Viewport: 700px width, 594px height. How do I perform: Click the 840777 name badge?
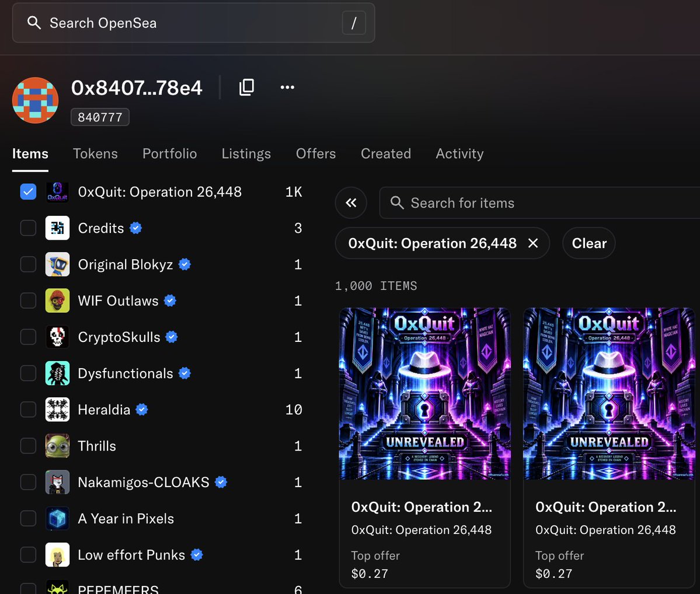point(100,117)
